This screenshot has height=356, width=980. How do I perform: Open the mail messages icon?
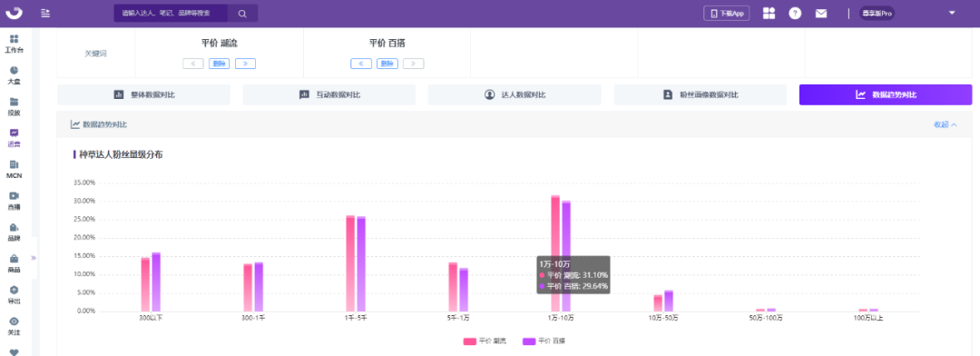[821, 13]
